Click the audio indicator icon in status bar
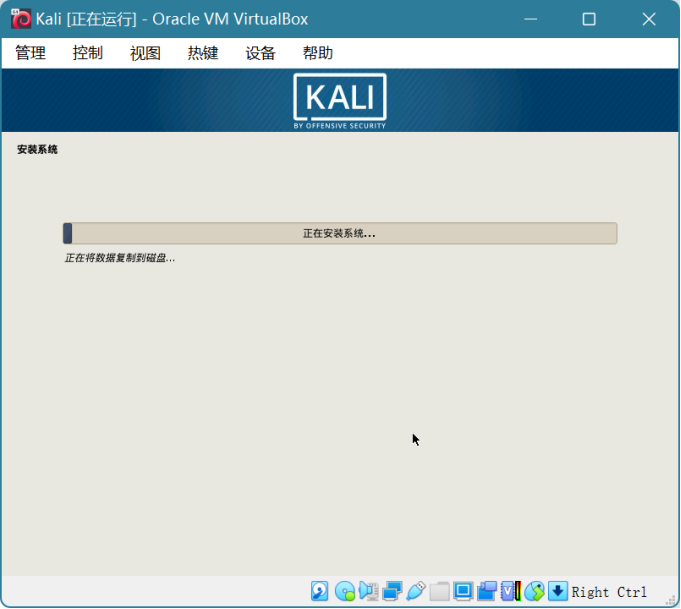Image resolution: width=681 pixels, height=609 pixels. 369,592
